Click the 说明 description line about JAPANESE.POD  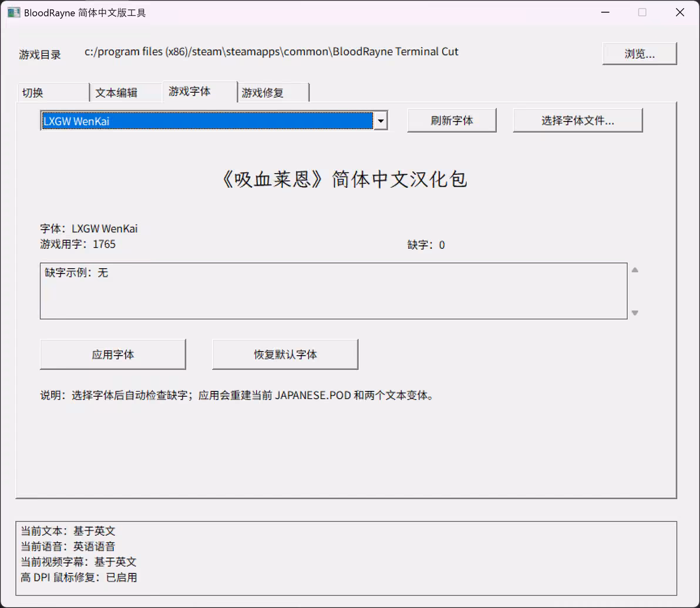pos(237,395)
